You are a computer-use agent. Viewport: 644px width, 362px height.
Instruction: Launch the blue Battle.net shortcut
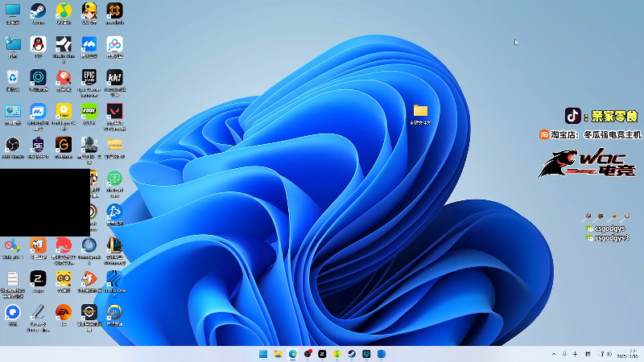click(114, 212)
